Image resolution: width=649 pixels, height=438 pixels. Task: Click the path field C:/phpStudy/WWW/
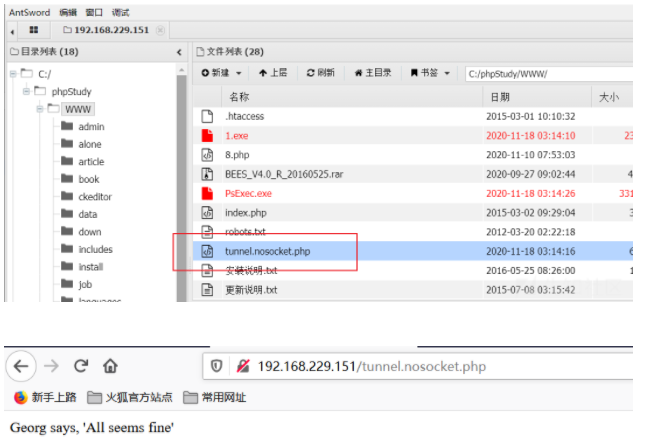click(549, 74)
